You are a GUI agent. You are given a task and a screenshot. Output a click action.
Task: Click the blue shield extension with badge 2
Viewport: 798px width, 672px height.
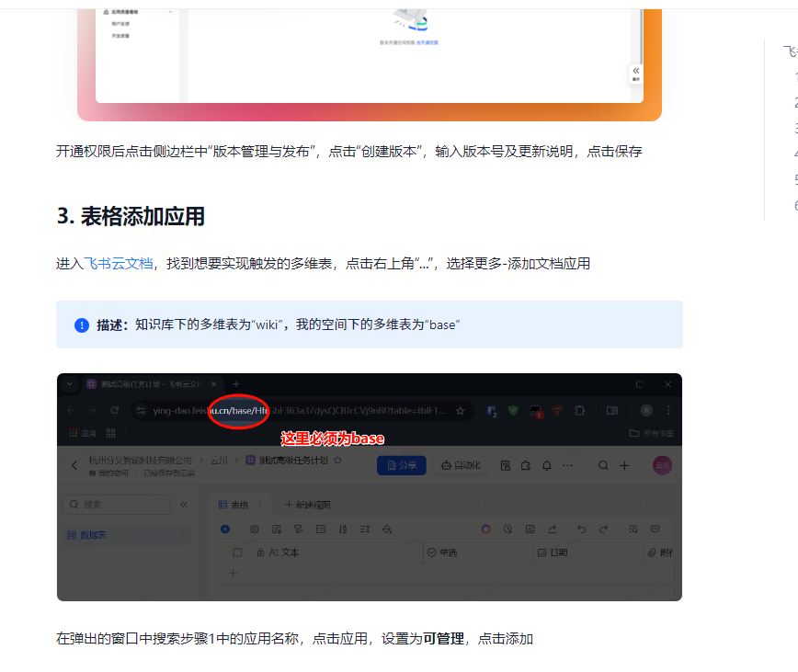492,411
